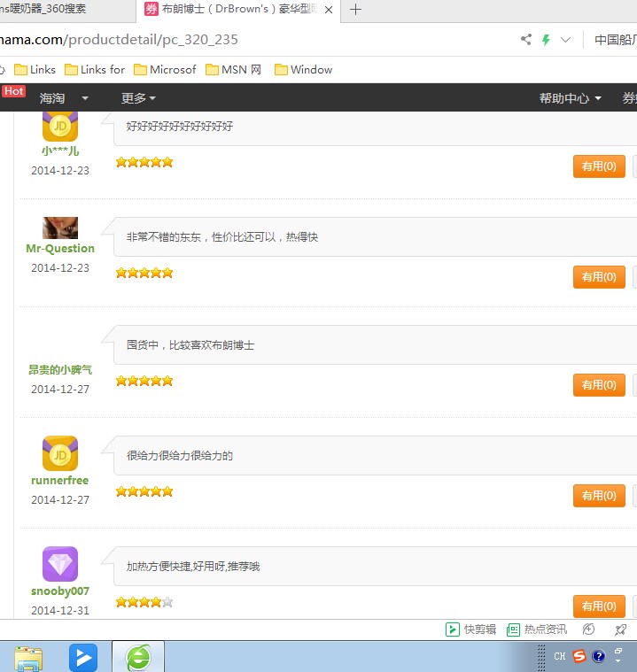Switch to the 暖奶器_360搜索 tab

point(53,10)
